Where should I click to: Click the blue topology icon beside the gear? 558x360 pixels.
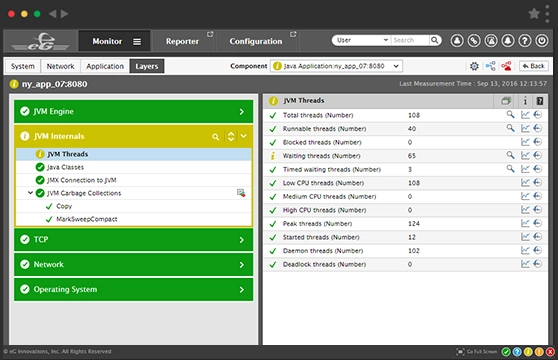(x=491, y=66)
